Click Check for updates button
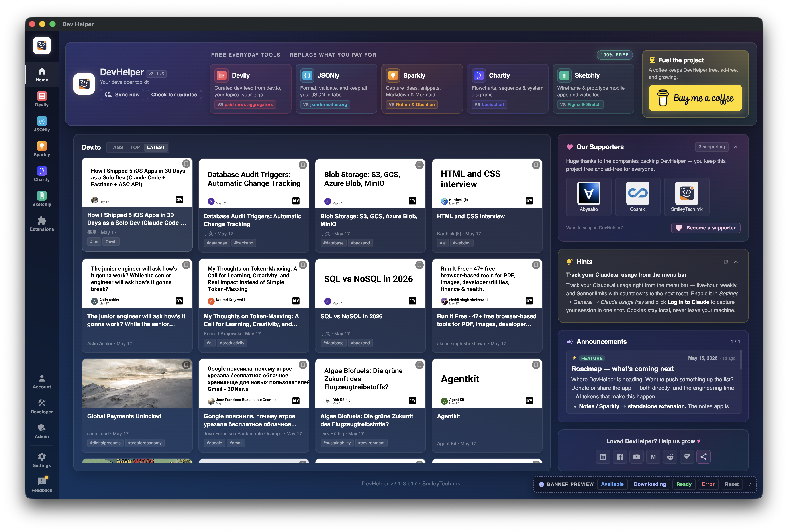The image size is (788, 532). click(x=174, y=95)
